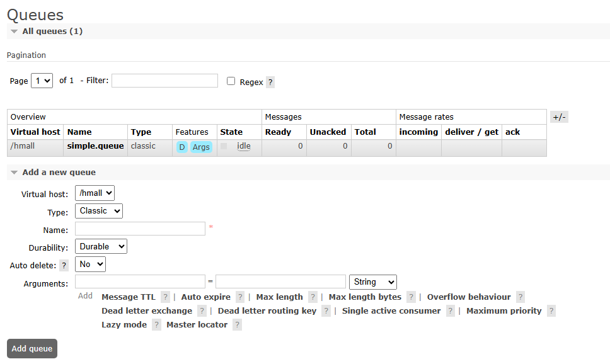Add the Max length bytes argument
This screenshot has height=364, width=610.
(365, 297)
